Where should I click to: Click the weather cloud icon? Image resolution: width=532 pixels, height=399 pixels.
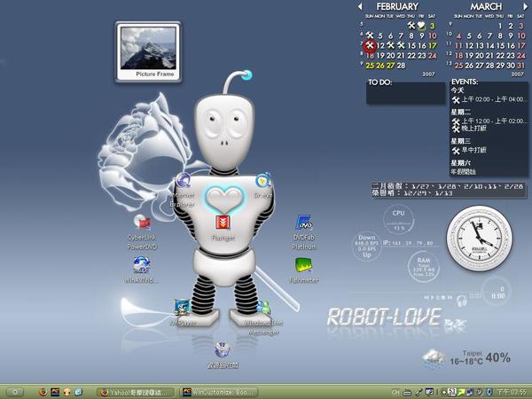pos(434,358)
